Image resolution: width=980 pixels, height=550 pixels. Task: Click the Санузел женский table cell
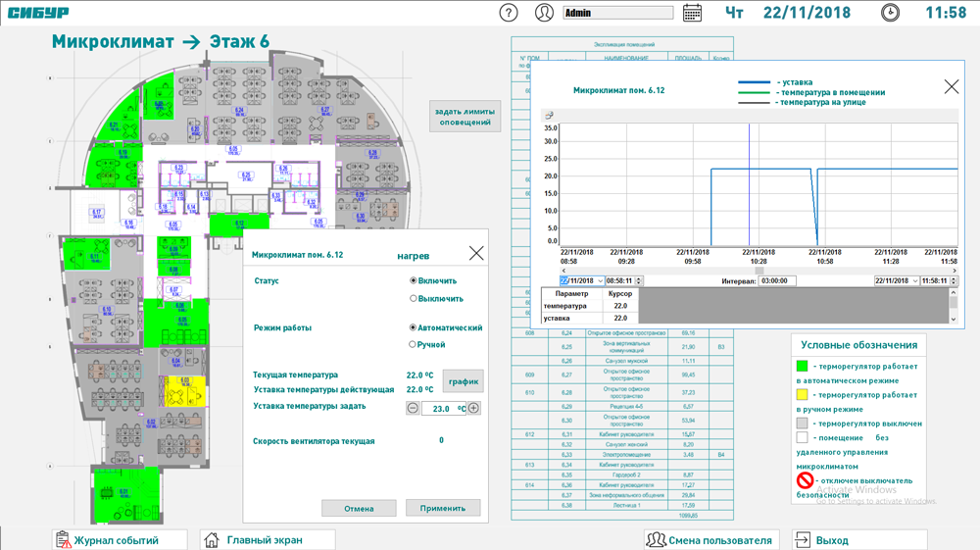[626, 444]
